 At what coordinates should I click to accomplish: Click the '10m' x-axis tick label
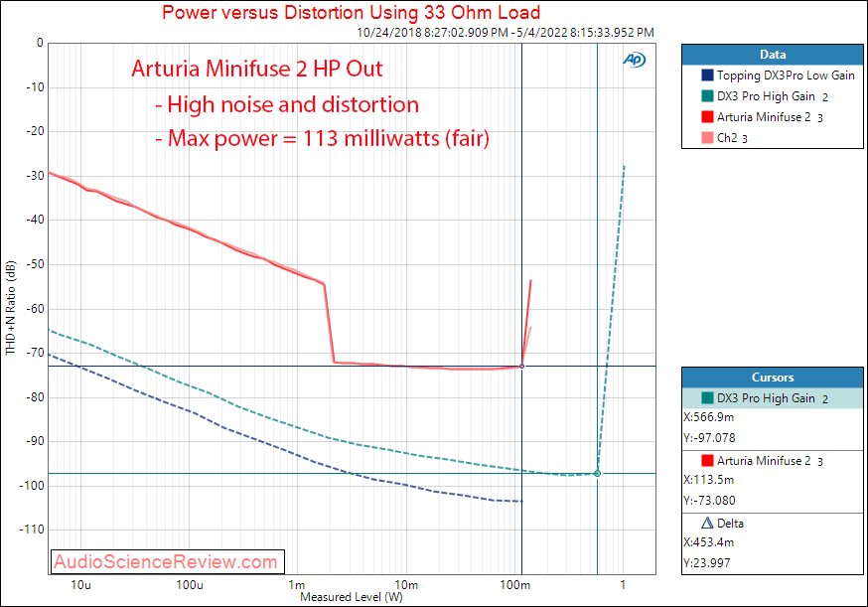(x=406, y=585)
